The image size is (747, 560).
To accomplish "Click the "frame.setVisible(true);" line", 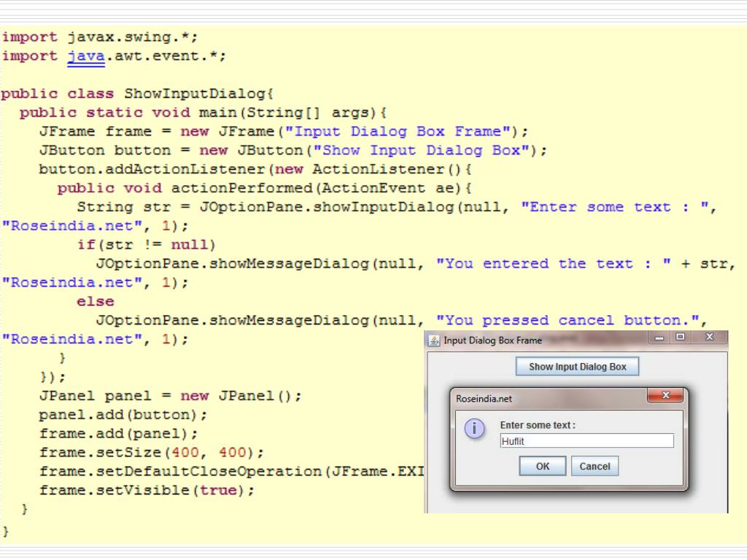I will [147, 491].
